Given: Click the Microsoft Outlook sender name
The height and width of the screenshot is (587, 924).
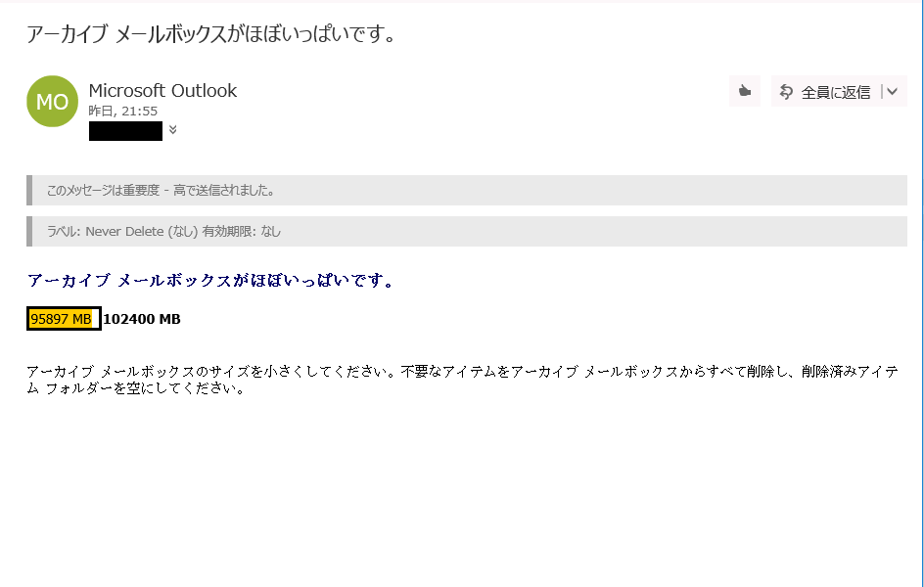Looking at the screenshot, I should (162, 91).
